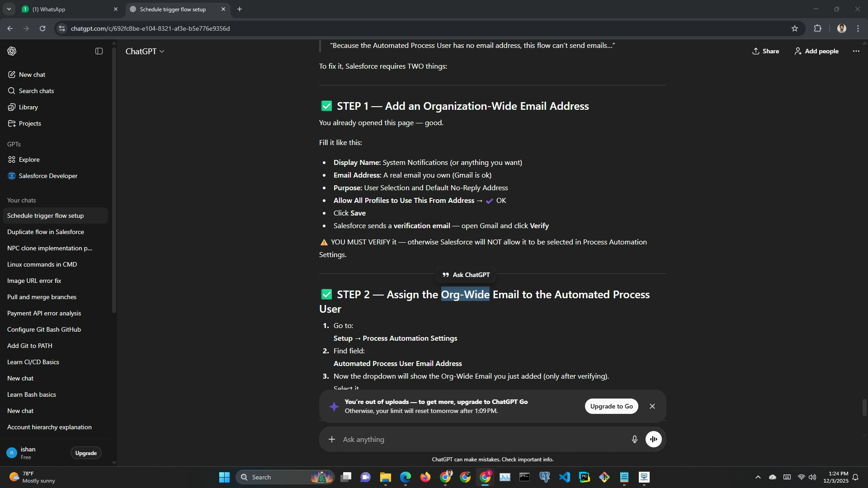Click the Share button
Image resolution: width=868 pixels, height=488 pixels.
click(x=765, y=51)
